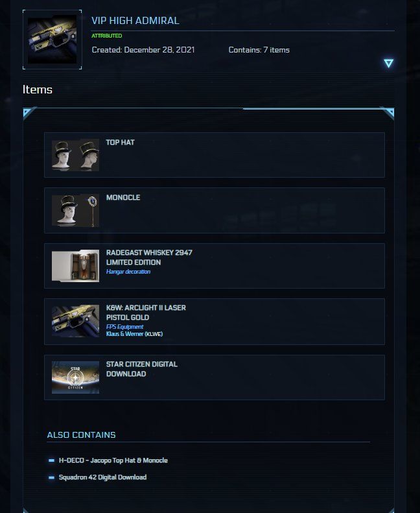Screen dimensions: 420x513
Task: Click the bullet icon beside H-DECO Jacopo Top Hat
Action: tap(51, 460)
